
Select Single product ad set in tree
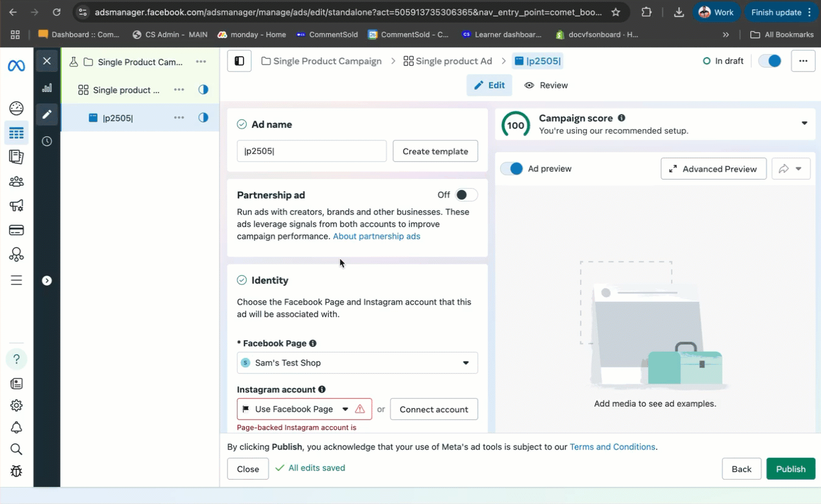(126, 90)
